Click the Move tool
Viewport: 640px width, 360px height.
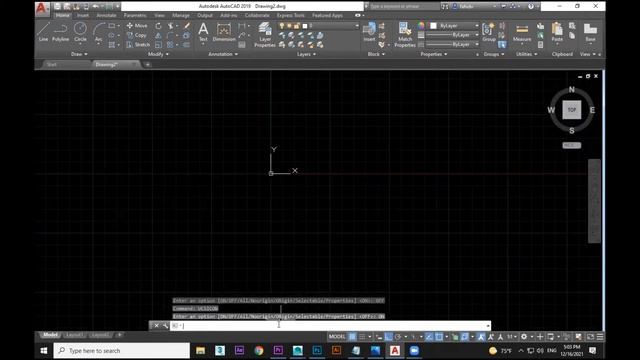coord(137,26)
